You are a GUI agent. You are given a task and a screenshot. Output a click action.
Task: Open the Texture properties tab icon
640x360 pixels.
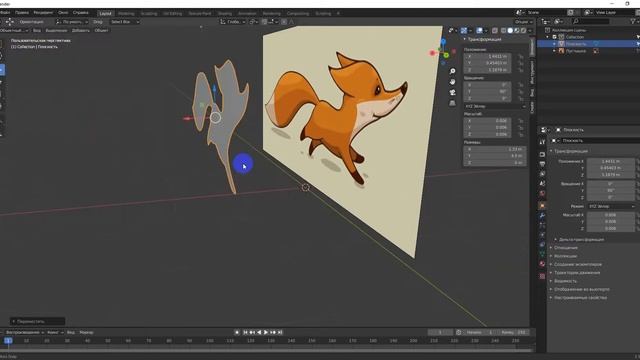click(x=542, y=276)
